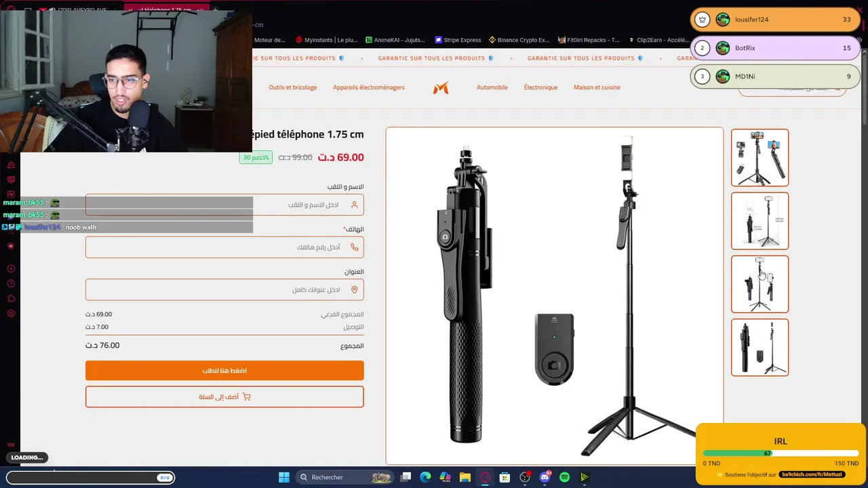Focus the address input field
This screenshot has width=868, height=488.
224,289
